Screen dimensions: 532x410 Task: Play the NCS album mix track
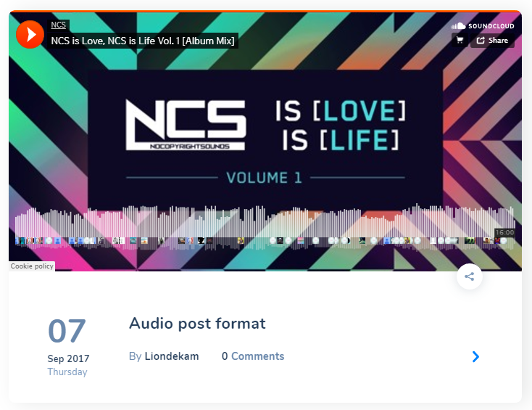[x=30, y=34]
